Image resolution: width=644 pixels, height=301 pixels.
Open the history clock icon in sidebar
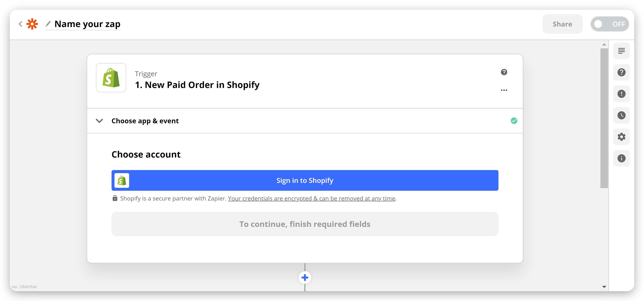coord(621,115)
